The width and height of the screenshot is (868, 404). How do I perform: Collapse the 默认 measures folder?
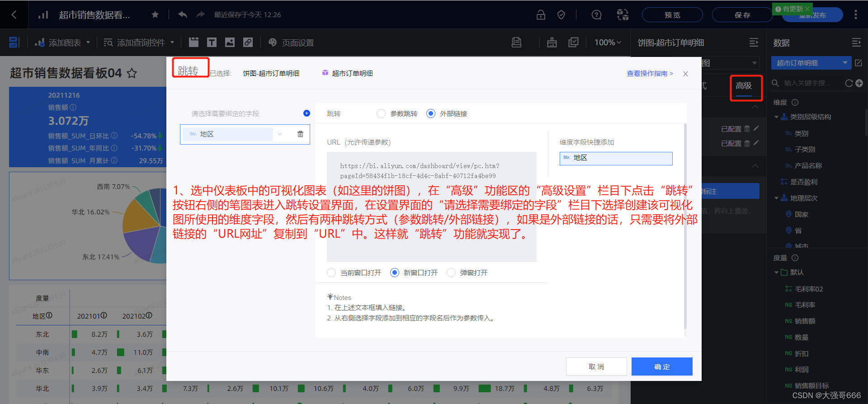click(x=776, y=272)
